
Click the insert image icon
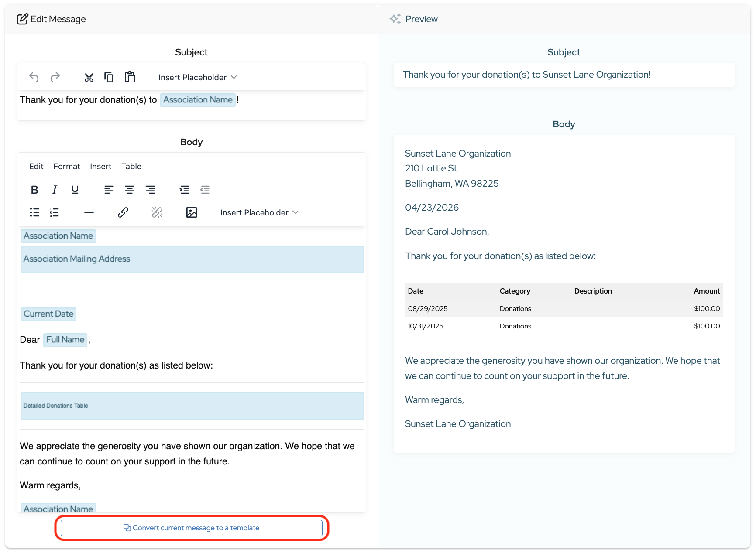(192, 212)
